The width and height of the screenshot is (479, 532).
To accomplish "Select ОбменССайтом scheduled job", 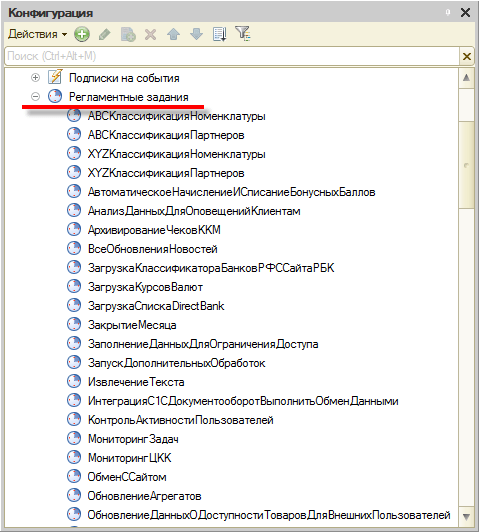I will click(127, 477).
